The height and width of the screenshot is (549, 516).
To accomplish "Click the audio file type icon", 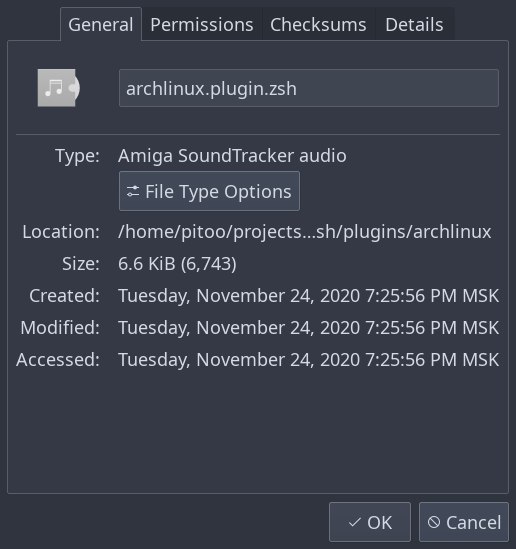I will (x=58, y=88).
